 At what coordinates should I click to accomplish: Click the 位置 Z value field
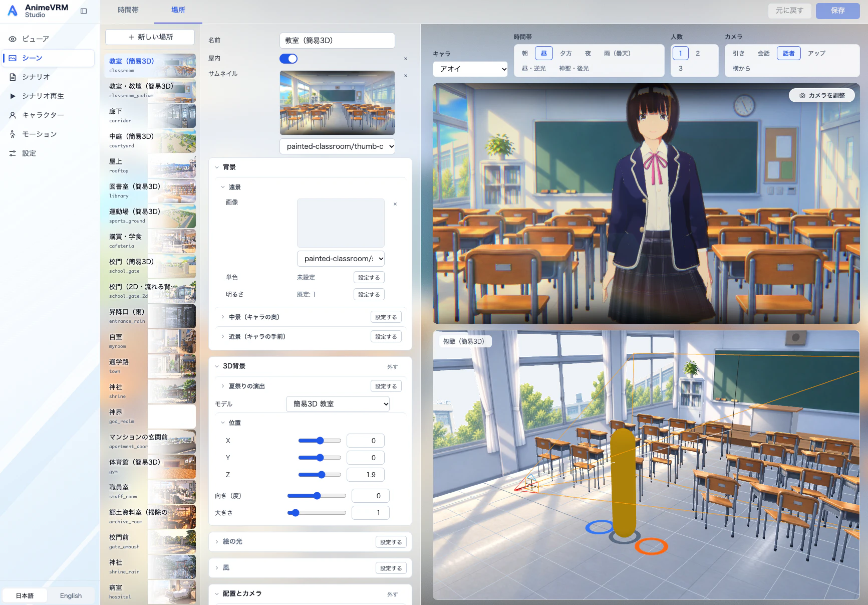click(x=365, y=475)
